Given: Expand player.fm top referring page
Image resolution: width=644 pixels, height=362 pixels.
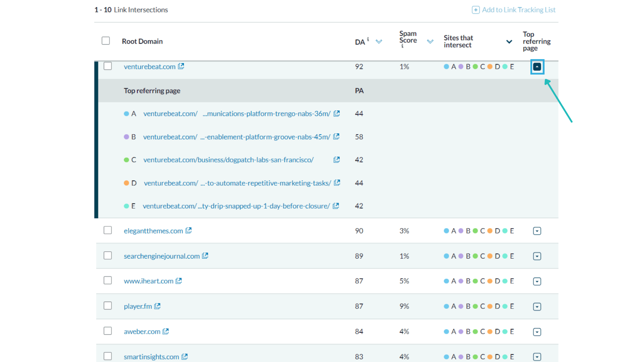Looking at the screenshot, I should [x=537, y=307].
